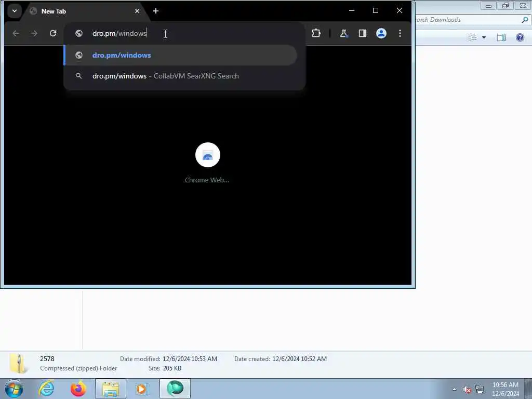Click the address bar text dro.pm/windows
Viewport: 532px width, 399px height.
pos(119,33)
